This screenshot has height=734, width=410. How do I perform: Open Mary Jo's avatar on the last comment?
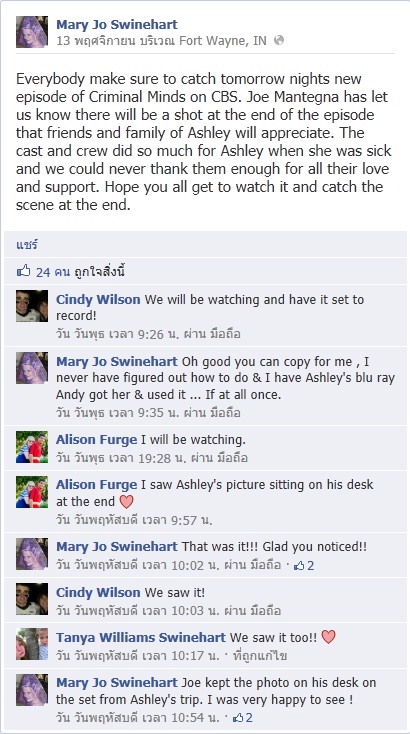tap(32, 690)
